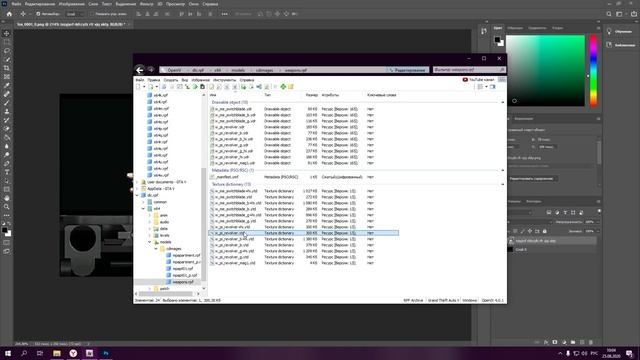This screenshot has height=360, width=640.
Task: Open OpenIV Инструменты menu
Action: [x=224, y=80]
